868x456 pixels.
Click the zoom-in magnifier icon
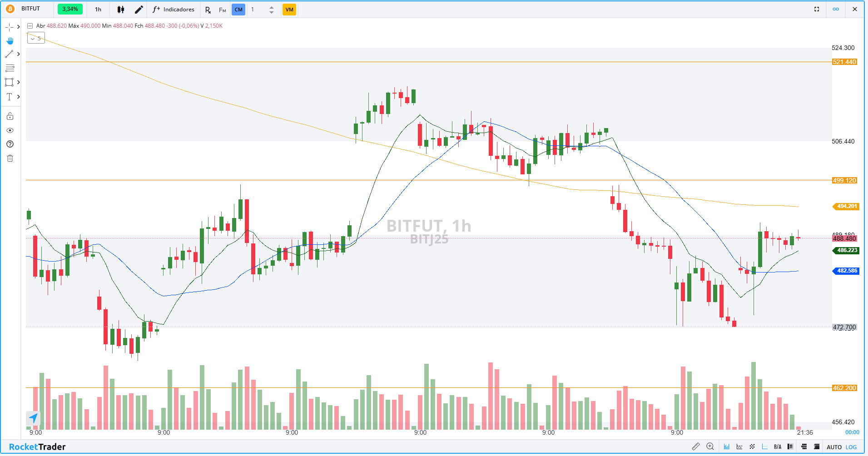tap(710, 446)
